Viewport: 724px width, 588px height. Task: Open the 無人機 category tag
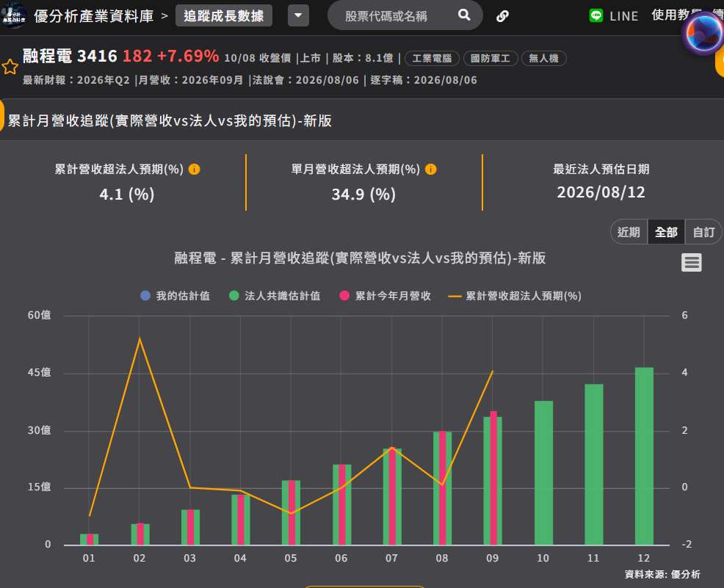pyautogui.click(x=543, y=58)
